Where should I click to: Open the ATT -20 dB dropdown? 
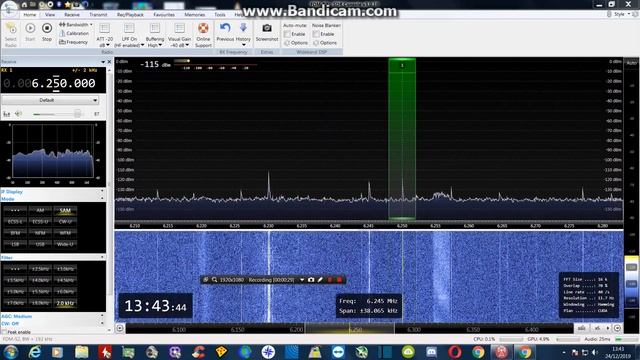[x=104, y=35]
